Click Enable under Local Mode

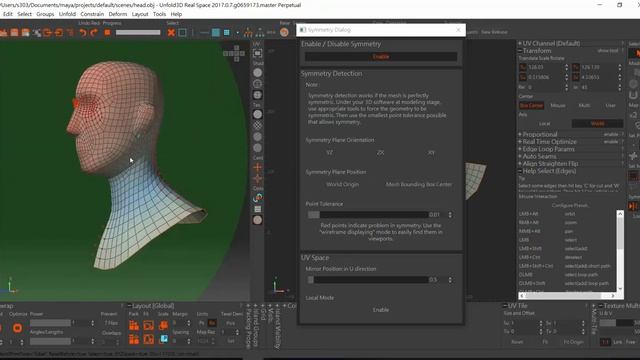click(x=381, y=310)
